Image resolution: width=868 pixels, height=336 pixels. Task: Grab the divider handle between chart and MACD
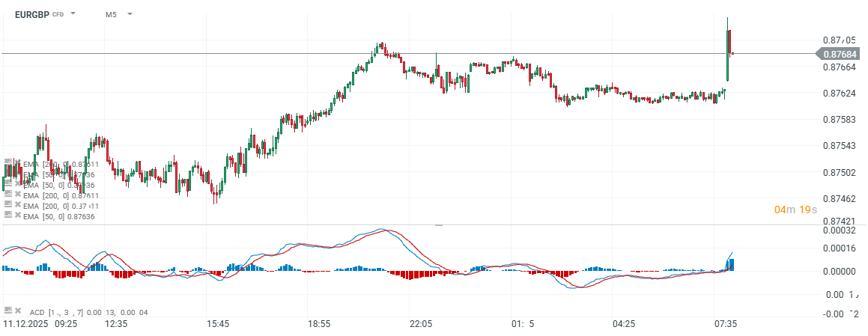439,224
